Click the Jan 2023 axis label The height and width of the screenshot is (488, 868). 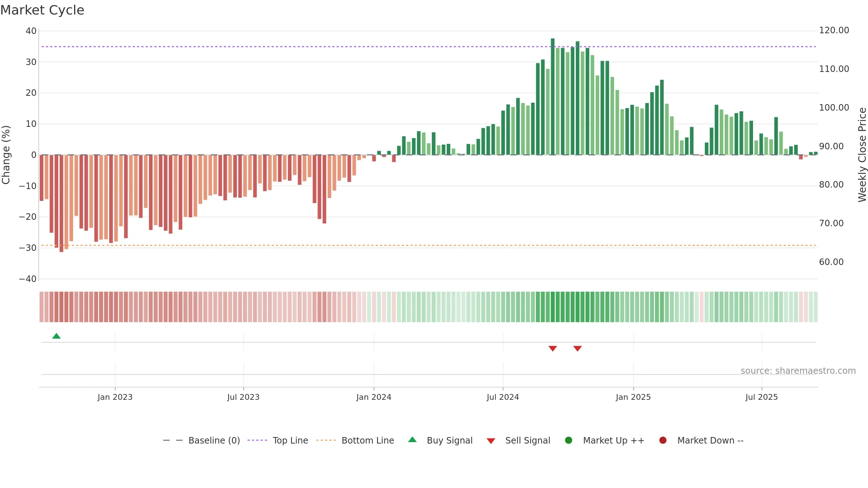(115, 397)
